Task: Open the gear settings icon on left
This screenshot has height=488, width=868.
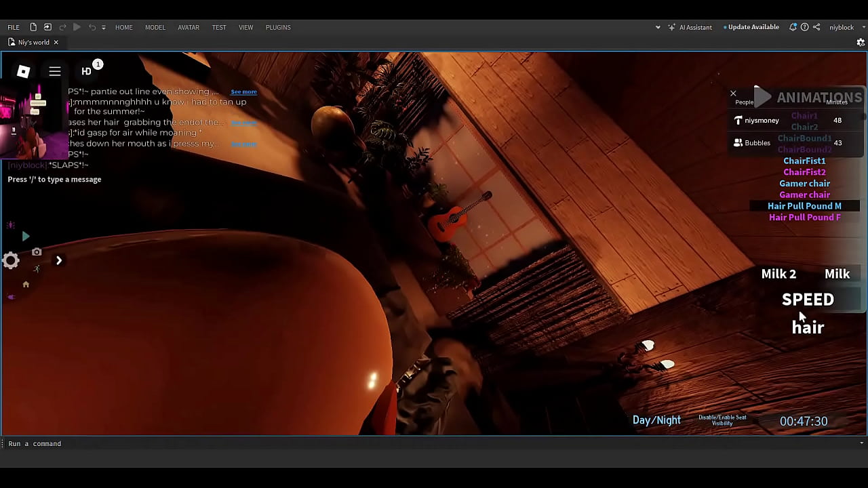Action: pyautogui.click(x=11, y=260)
